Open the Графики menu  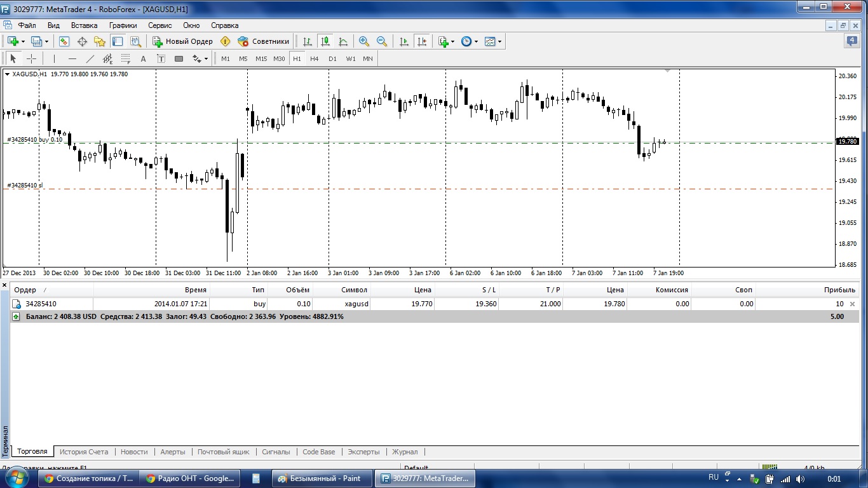click(123, 25)
